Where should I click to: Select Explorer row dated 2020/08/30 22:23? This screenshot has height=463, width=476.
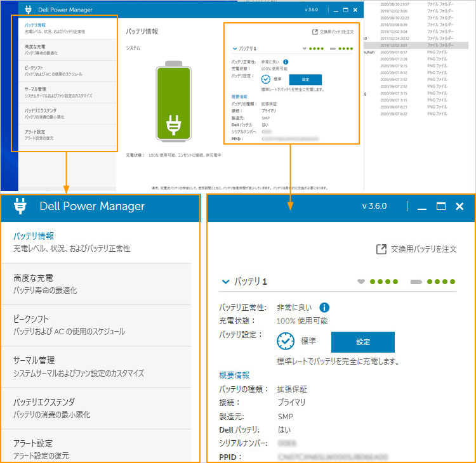[x=416, y=18]
